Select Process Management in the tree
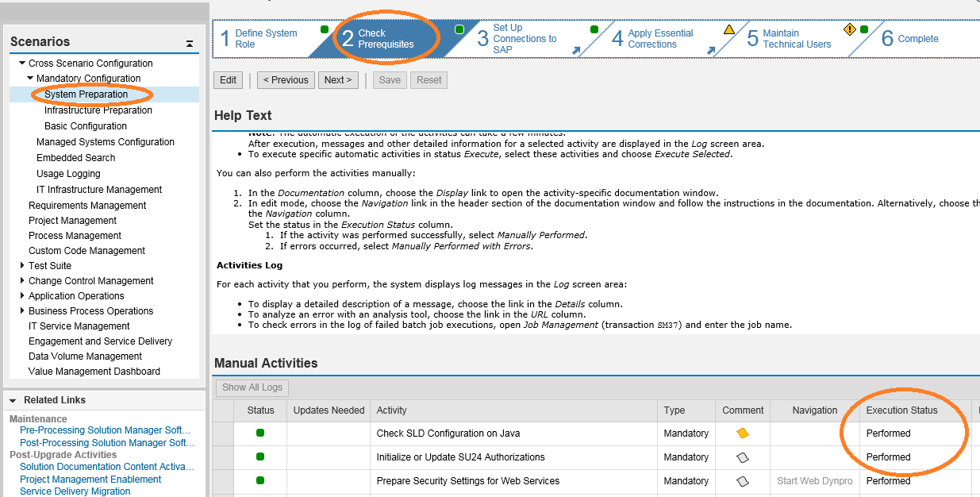This screenshot has height=497, width=980. point(75,236)
